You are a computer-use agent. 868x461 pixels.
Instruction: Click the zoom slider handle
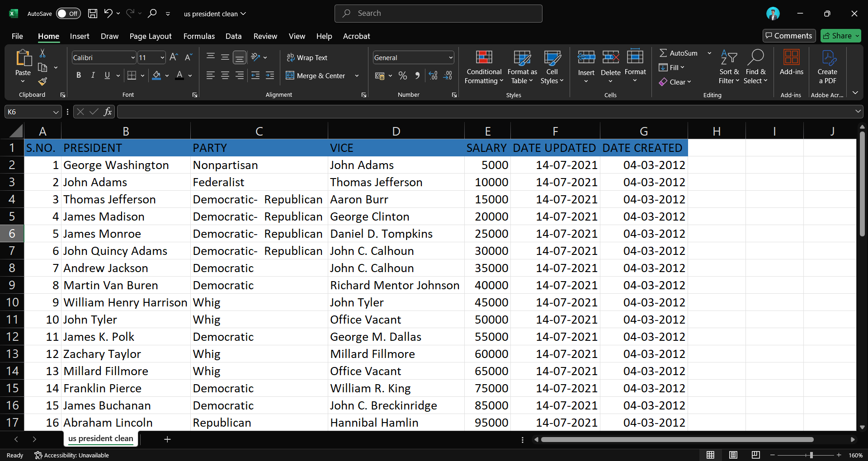pyautogui.click(x=811, y=455)
